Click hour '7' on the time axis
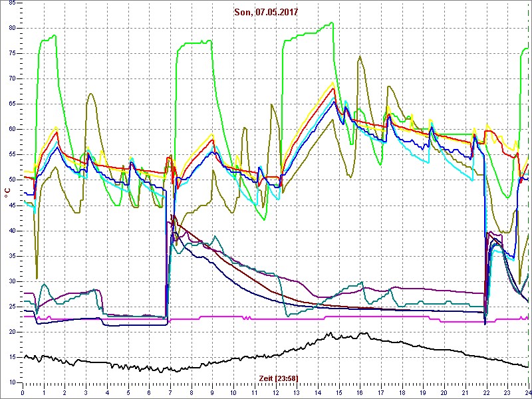The width and height of the screenshot is (532, 399). (170, 393)
